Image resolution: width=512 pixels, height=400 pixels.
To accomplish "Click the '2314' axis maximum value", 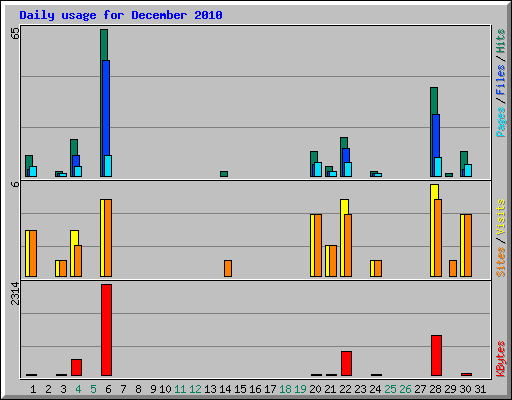I will (x=15, y=294).
